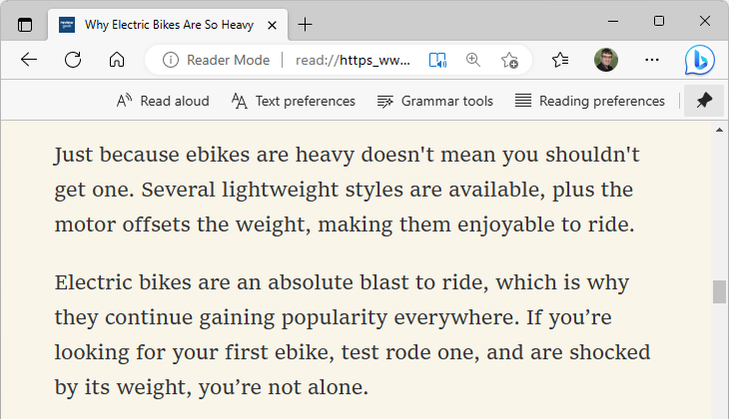729x419 pixels.
Task: Refresh the current page
Action: (73, 60)
